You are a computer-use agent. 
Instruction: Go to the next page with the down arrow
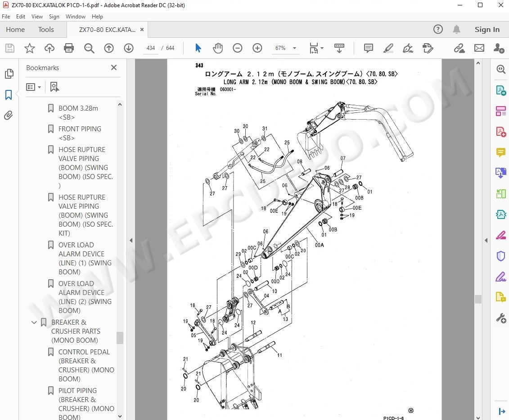point(129,48)
